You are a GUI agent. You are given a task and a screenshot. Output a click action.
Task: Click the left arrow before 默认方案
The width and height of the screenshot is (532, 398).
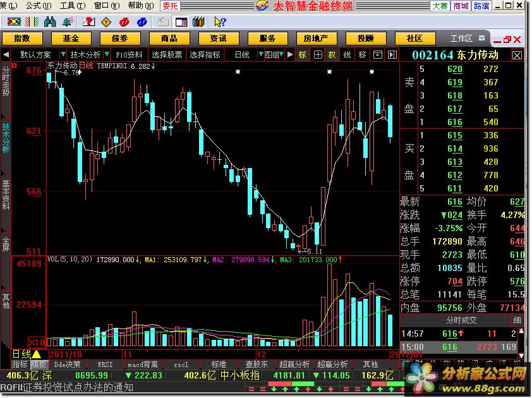pyautogui.click(x=6, y=54)
